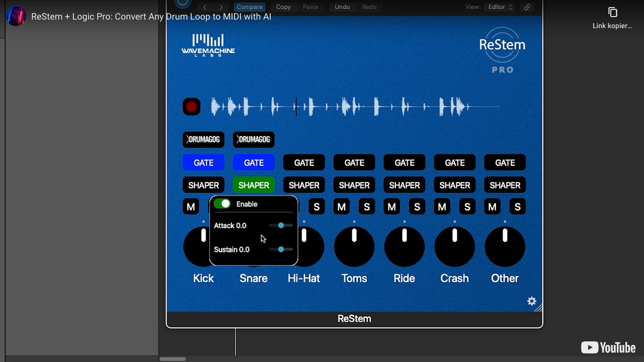Open the Ride SHAPER panel
644x362 pixels.
[x=405, y=185]
